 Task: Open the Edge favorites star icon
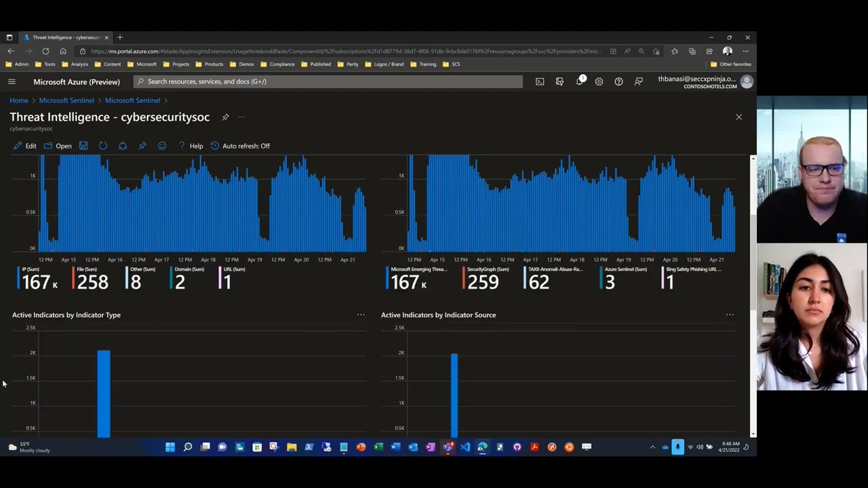pyautogui.click(x=674, y=51)
